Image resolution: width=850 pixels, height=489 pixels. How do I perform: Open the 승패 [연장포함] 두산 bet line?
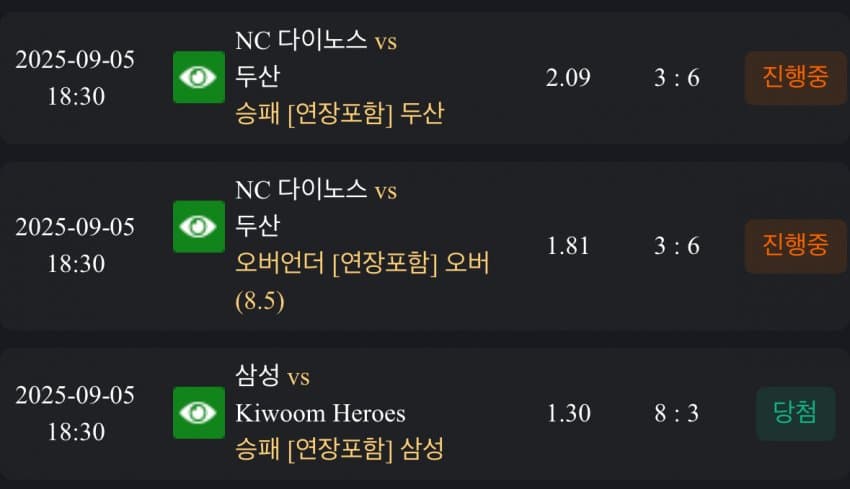339,114
